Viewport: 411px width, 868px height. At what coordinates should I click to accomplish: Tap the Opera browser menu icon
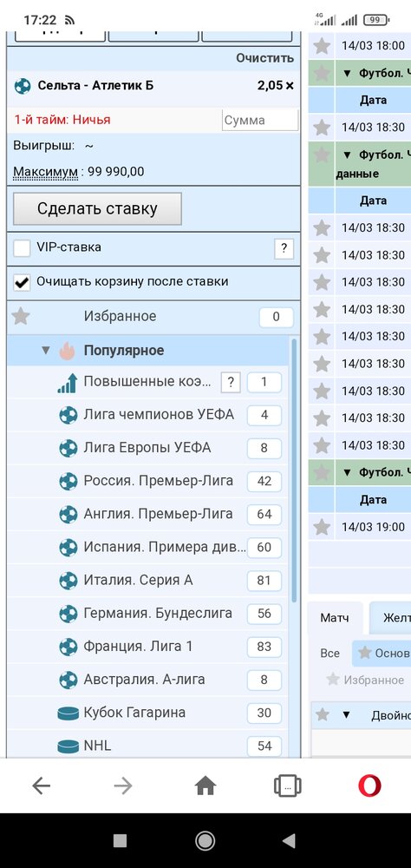coord(369,786)
